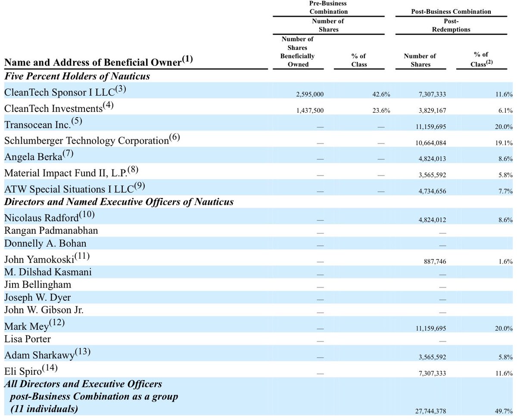Click the 6.1% cell
This screenshot has height=420, width=517.
point(505,110)
